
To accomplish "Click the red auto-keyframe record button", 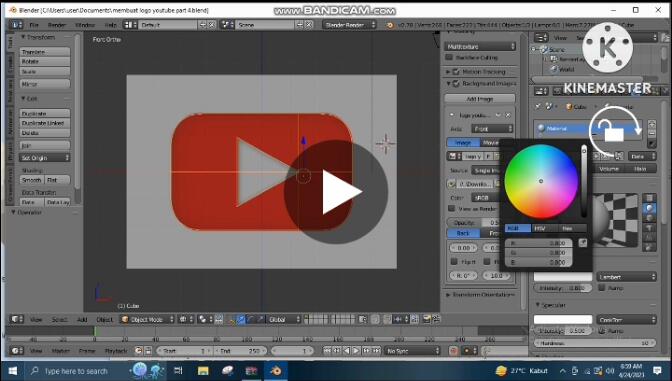I will point(453,351).
